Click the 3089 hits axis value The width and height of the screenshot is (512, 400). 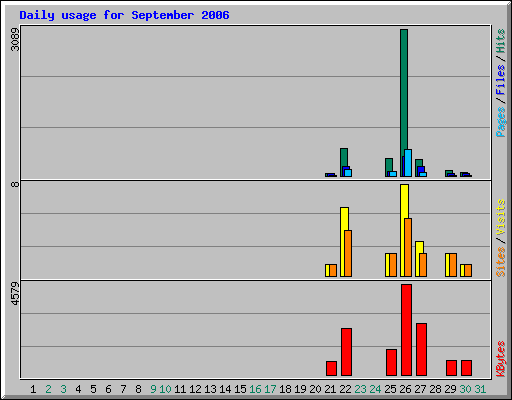click(x=15, y=39)
